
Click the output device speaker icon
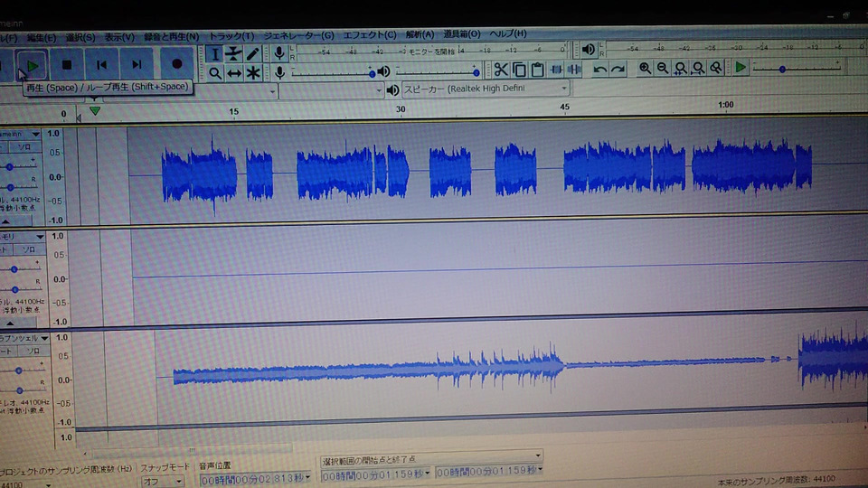pos(392,90)
